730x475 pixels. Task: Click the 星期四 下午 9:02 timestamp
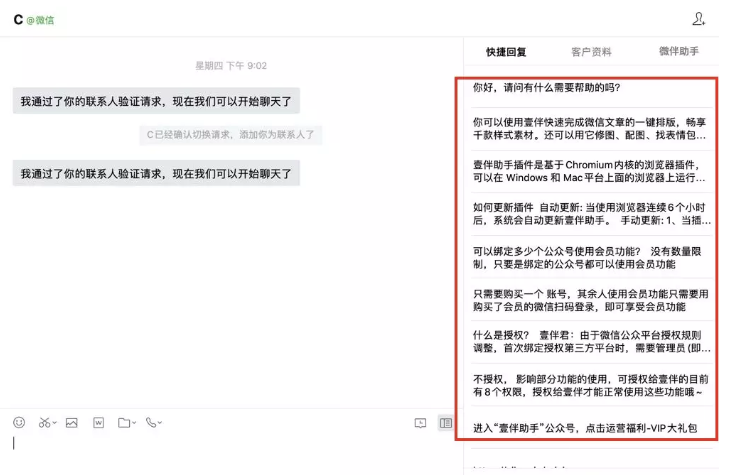pyautogui.click(x=231, y=66)
